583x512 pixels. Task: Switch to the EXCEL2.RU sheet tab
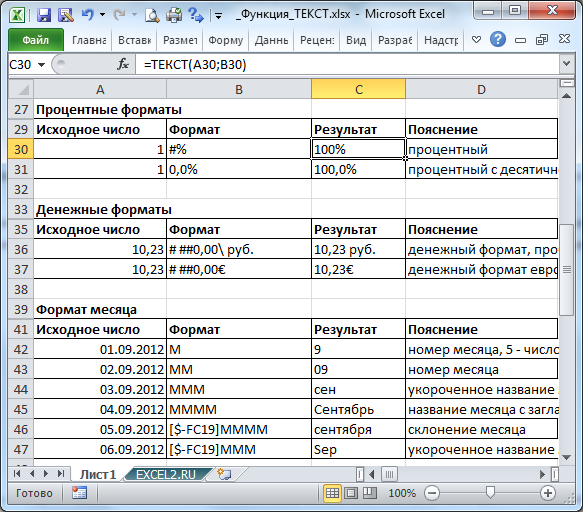click(x=166, y=474)
